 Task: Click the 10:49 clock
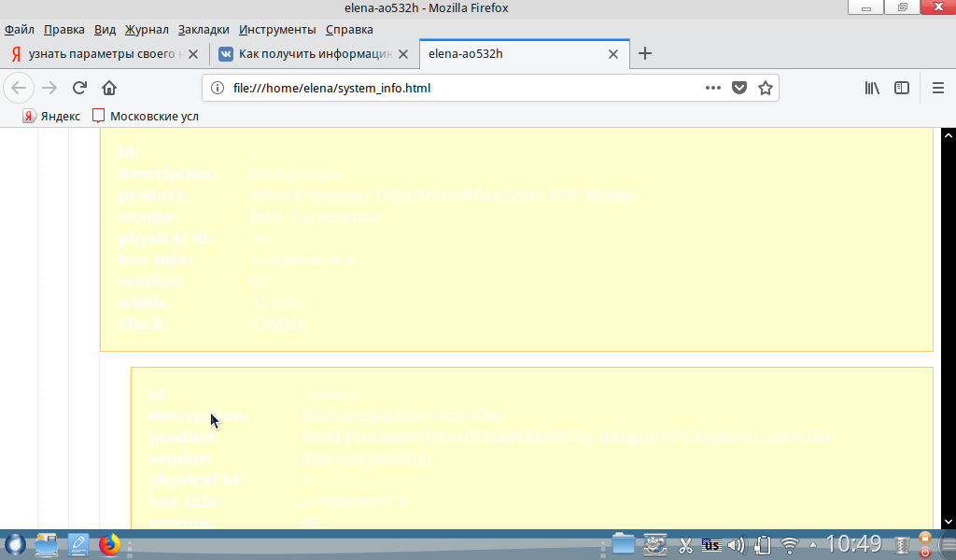[853, 544]
